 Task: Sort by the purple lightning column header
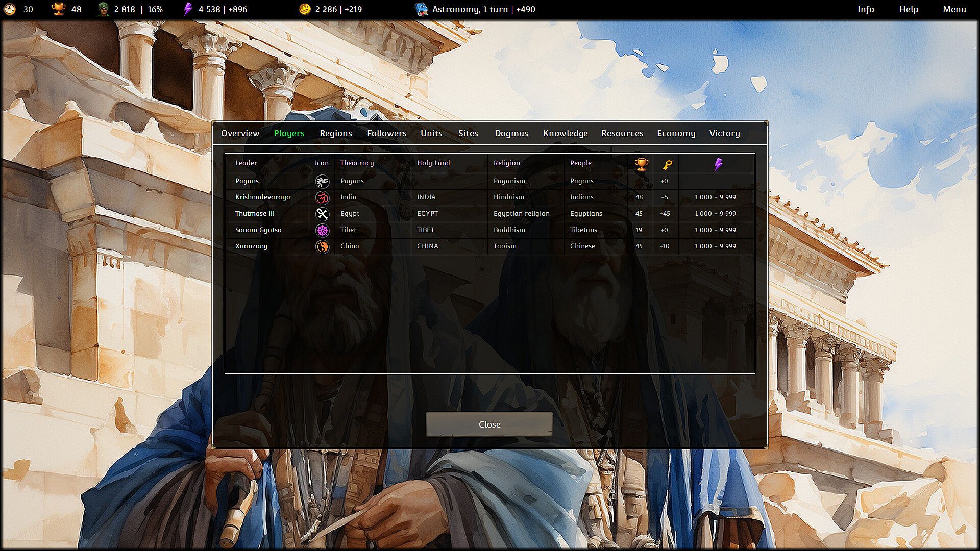click(x=718, y=164)
